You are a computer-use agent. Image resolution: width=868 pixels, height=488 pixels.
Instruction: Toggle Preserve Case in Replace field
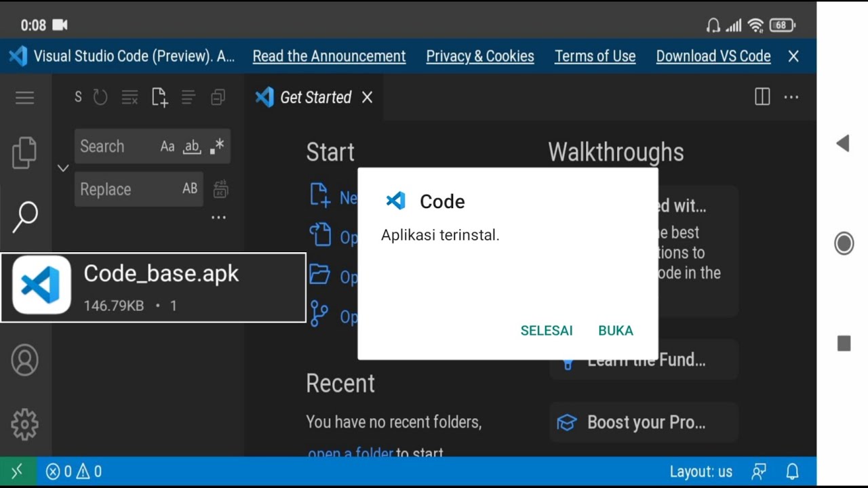190,189
